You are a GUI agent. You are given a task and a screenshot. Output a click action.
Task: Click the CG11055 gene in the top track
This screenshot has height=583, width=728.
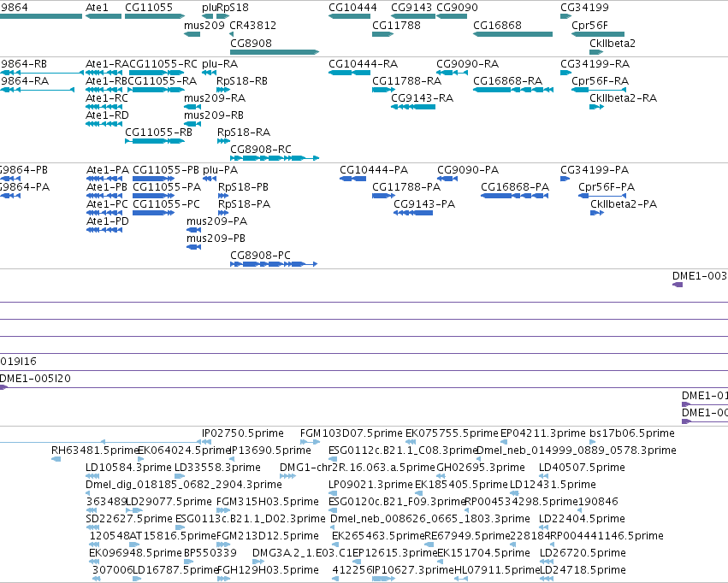coord(155,16)
